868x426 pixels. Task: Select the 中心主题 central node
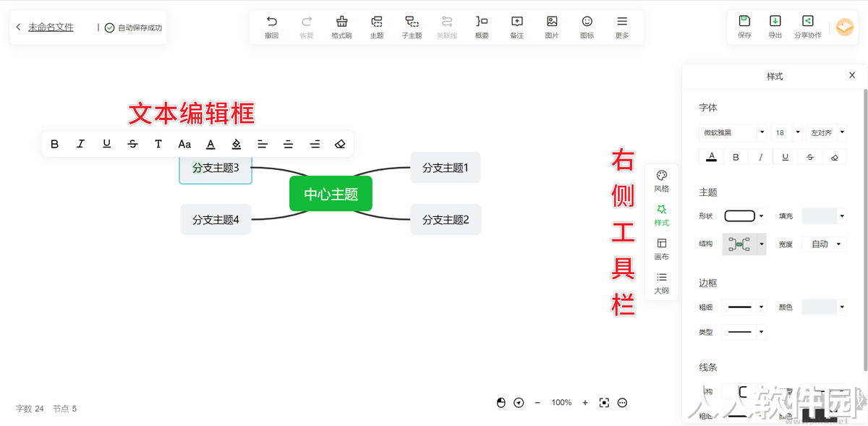(331, 194)
